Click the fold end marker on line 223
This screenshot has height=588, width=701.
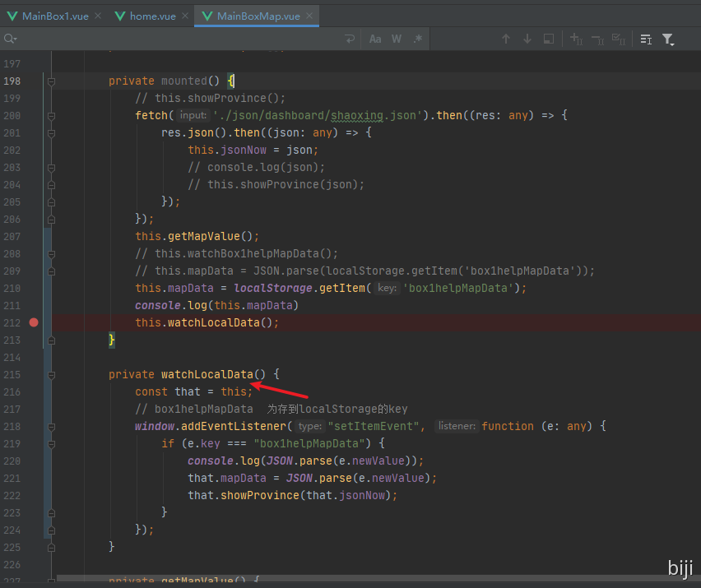point(51,513)
